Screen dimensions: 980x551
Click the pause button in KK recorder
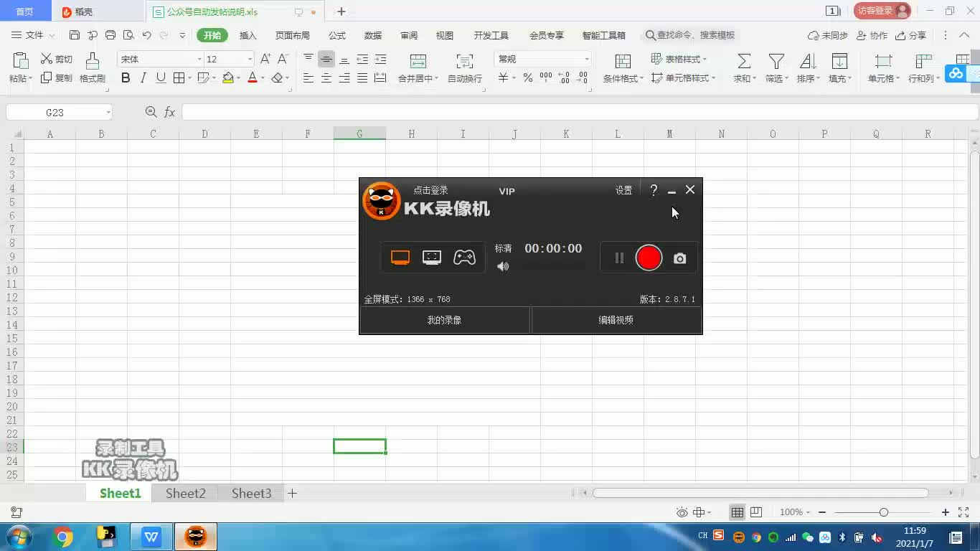coord(619,258)
